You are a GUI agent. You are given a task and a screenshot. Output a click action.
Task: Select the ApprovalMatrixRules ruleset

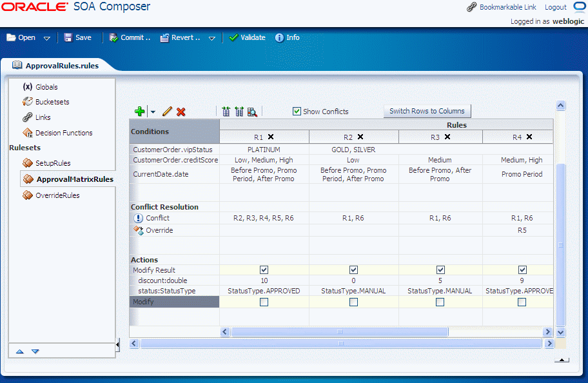pyautogui.click(x=75, y=179)
